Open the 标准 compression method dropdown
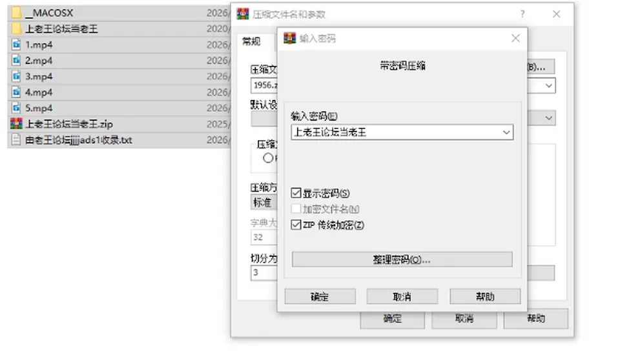 [263, 203]
